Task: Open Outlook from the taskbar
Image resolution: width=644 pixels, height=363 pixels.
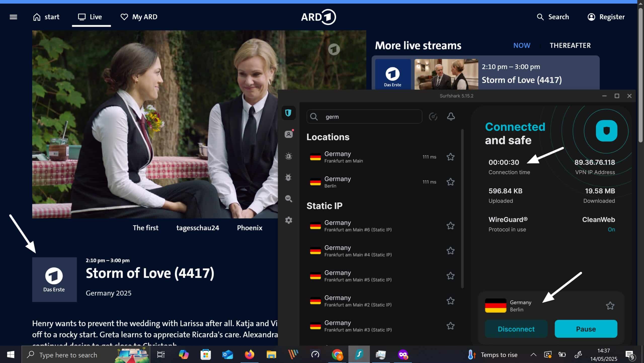Action: coord(228,355)
